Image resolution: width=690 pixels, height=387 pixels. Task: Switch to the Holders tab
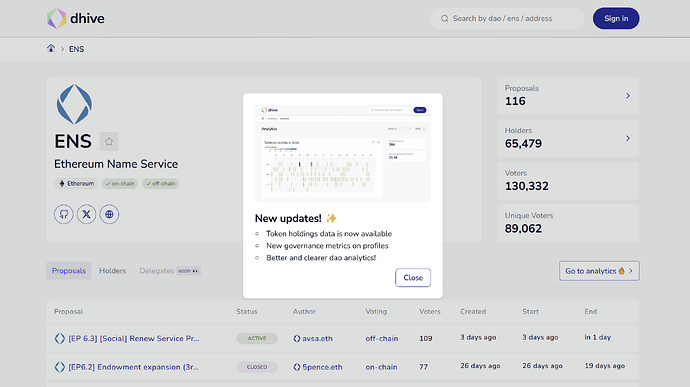(112, 271)
